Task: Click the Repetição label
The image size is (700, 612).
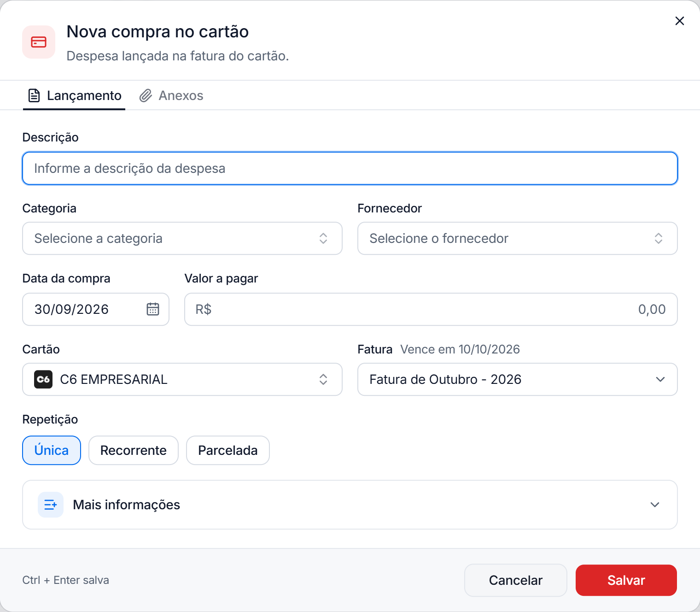Action: tap(50, 419)
